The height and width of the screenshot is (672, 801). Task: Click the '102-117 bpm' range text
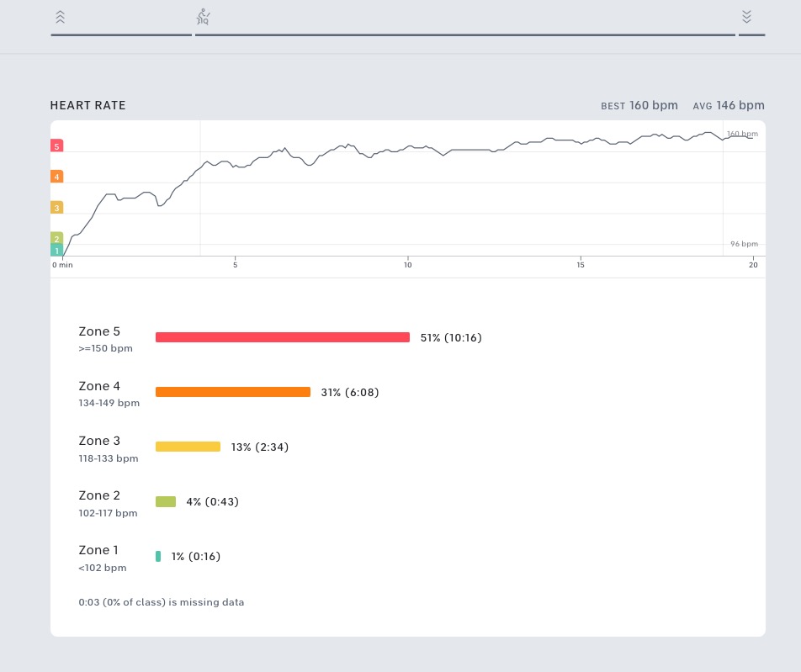pyautogui.click(x=108, y=513)
